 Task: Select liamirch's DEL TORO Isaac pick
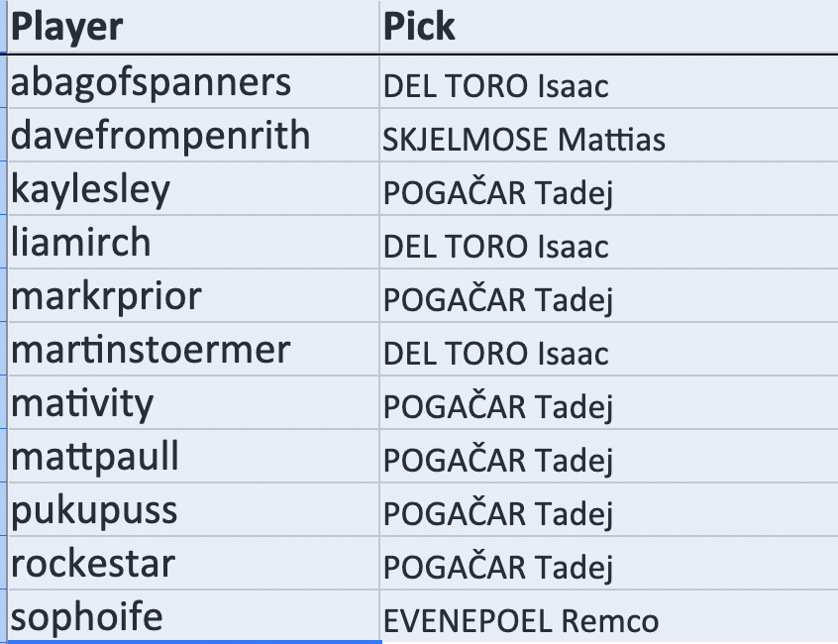click(x=608, y=246)
